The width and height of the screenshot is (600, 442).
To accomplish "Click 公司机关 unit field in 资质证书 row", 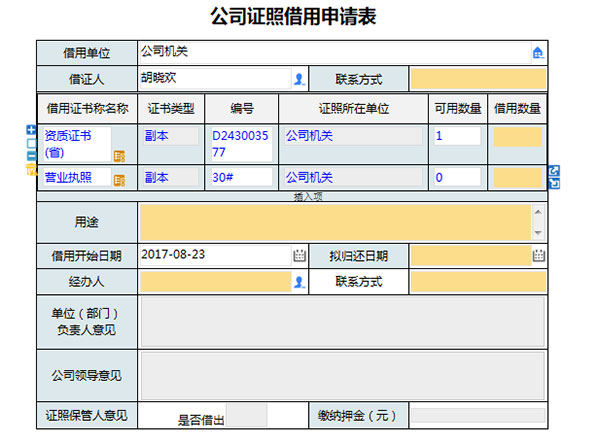I will 354,136.
